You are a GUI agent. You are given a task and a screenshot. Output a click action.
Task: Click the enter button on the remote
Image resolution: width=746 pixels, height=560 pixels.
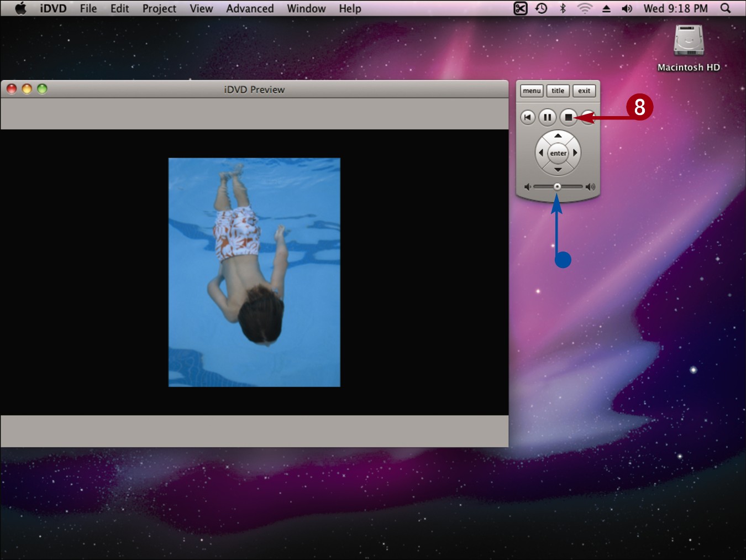click(x=558, y=153)
